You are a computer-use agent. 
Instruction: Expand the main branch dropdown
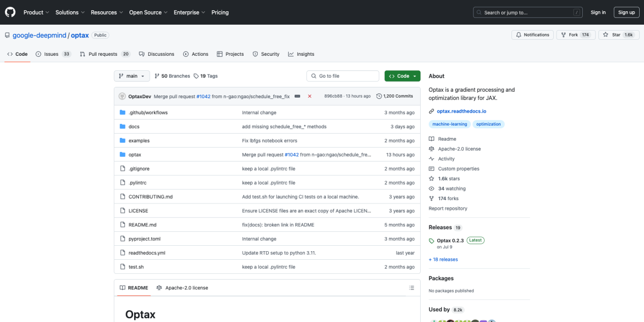coord(131,76)
